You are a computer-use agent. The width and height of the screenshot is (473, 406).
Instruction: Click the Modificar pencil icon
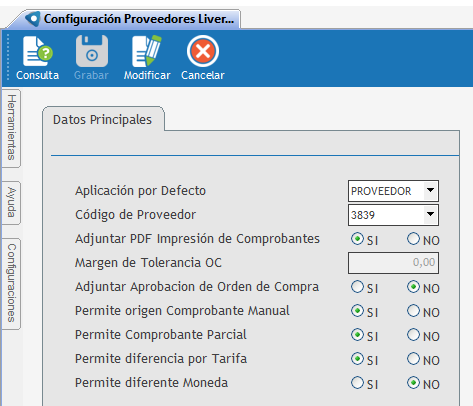(147, 51)
